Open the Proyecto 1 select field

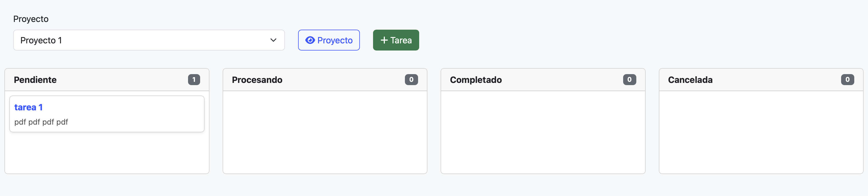tap(142, 40)
